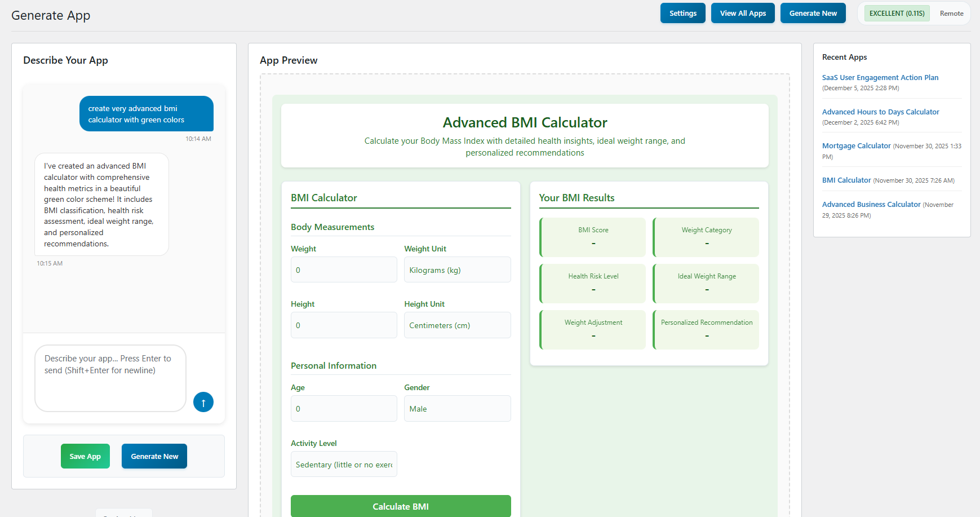980x517 pixels.
Task: Open Advanced Business Calculator link
Action: [x=871, y=205]
